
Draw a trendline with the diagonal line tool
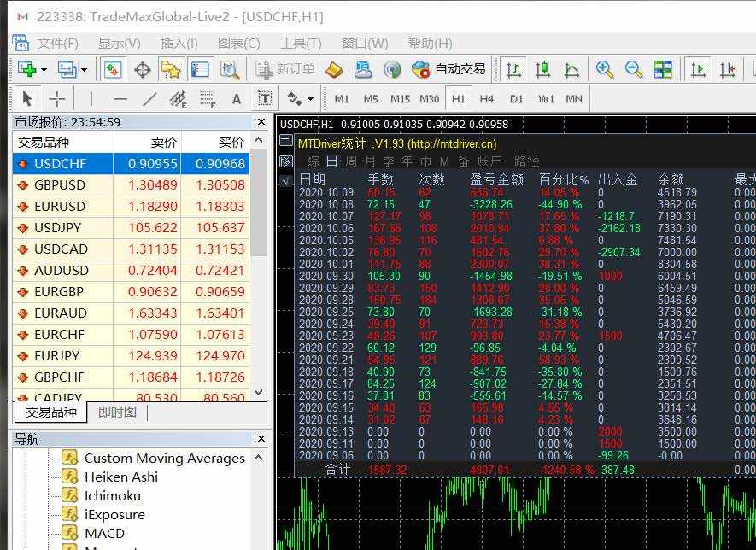pyautogui.click(x=149, y=98)
